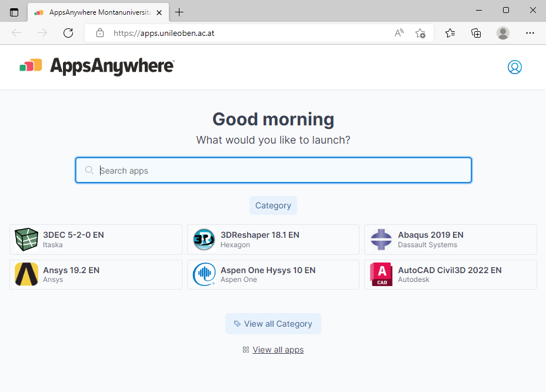The width and height of the screenshot is (546, 392).
Task: Click the Category filter button
Action: 273,205
